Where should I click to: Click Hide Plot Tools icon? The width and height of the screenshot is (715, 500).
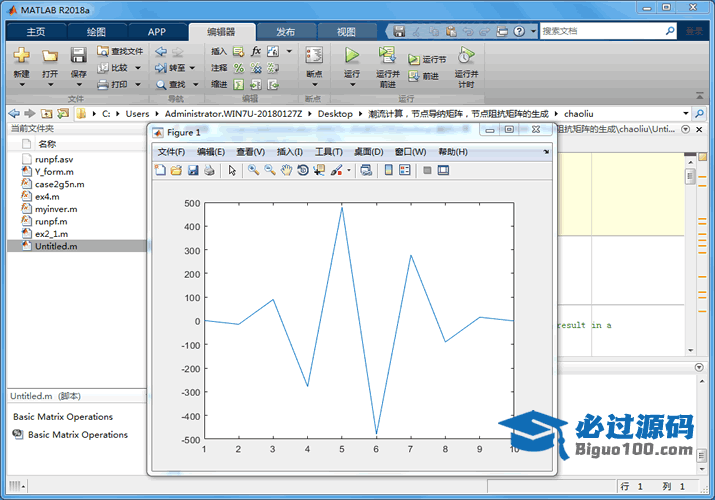(427, 170)
